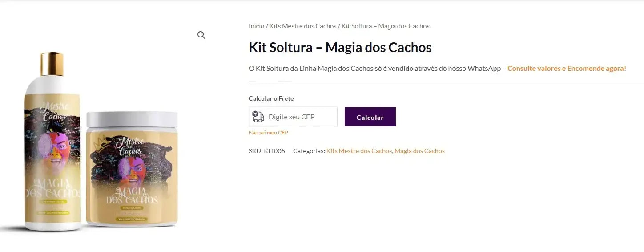
Task: Open Kits Mestre dos Cachos breadcrumb link
Action: (303, 26)
